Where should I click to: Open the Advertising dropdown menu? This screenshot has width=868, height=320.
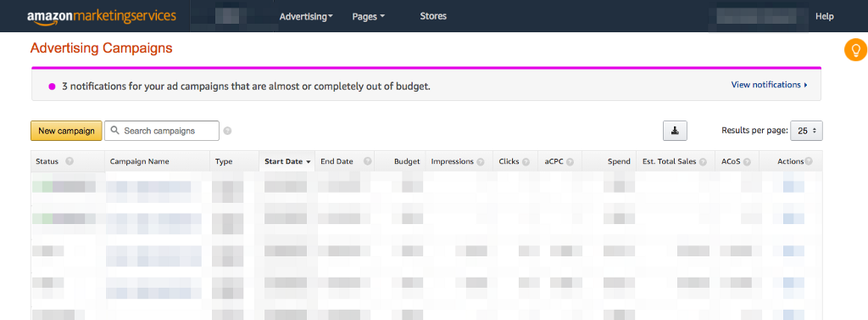click(x=306, y=17)
